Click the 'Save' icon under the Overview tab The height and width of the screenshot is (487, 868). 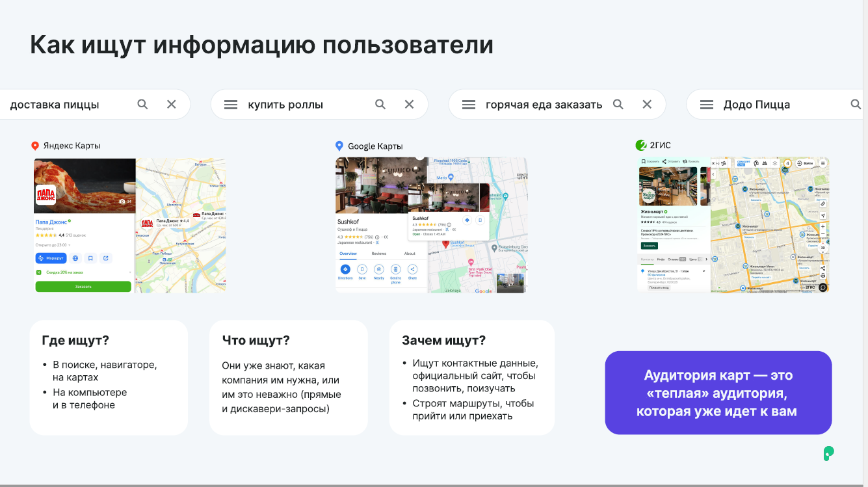pos(362,269)
